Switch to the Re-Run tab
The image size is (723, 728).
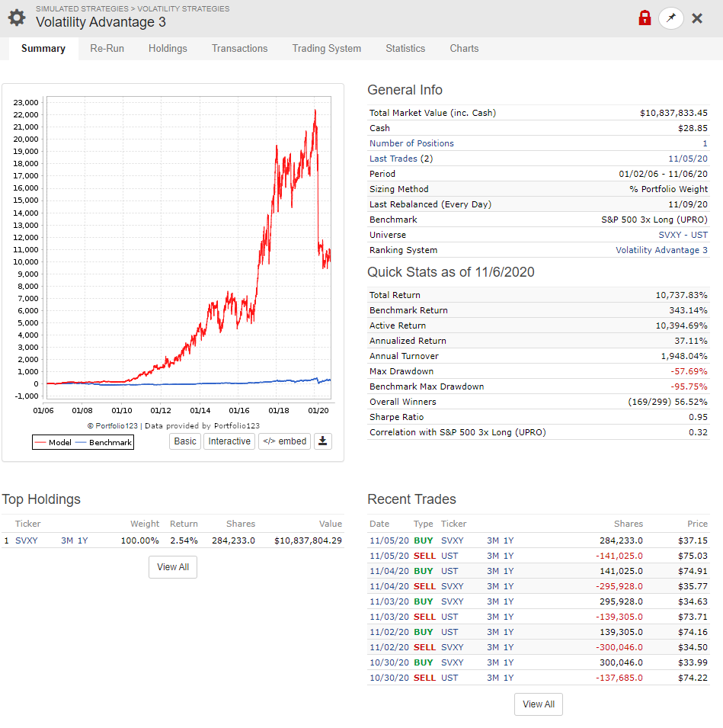[x=107, y=48]
